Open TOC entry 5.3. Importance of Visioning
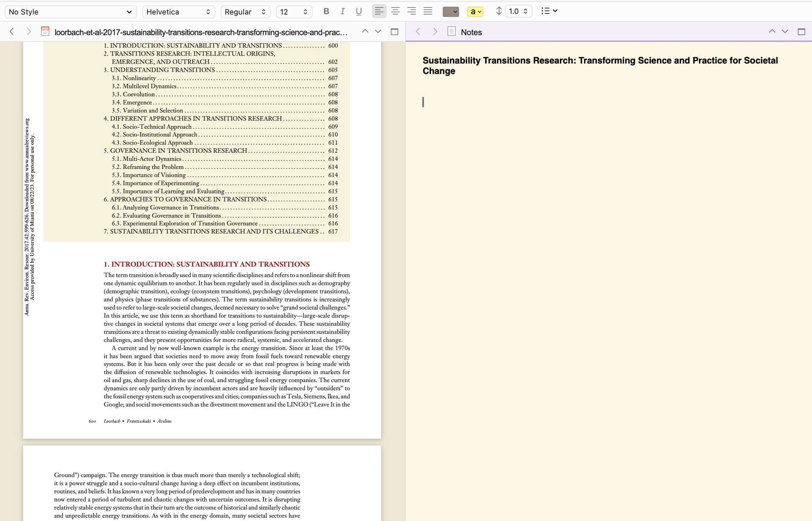Image resolution: width=812 pixels, height=521 pixels. point(225,175)
